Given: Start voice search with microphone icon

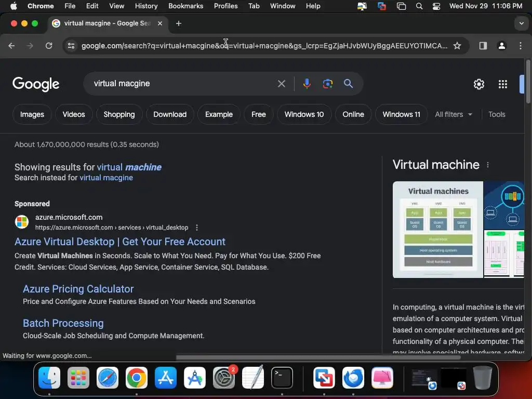Looking at the screenshot, I should (x=307, y=84).
